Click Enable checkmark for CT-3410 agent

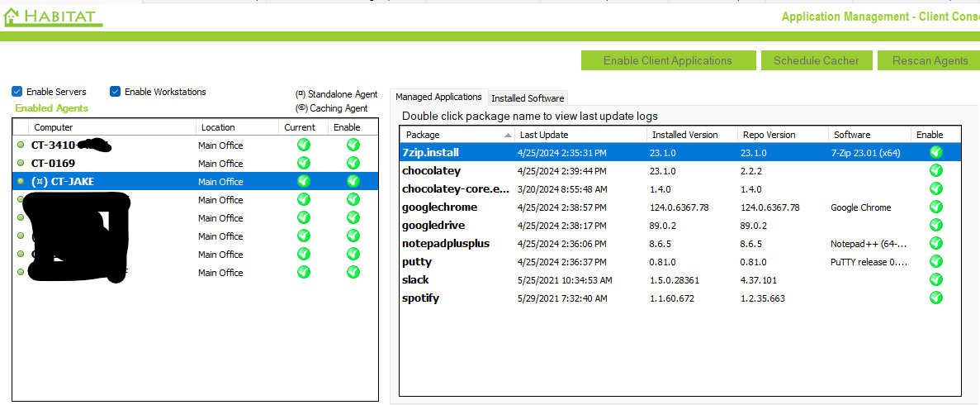pyautogui.click(x=353, y=145)
